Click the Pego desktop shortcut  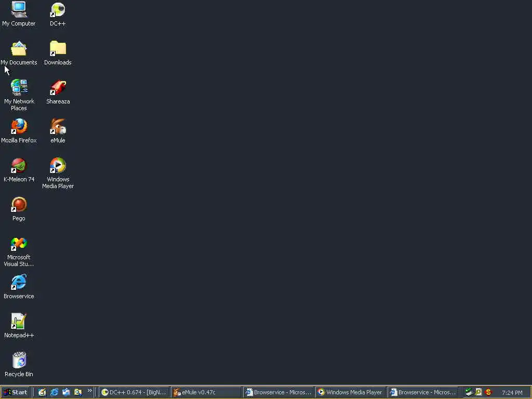point(19,209)
